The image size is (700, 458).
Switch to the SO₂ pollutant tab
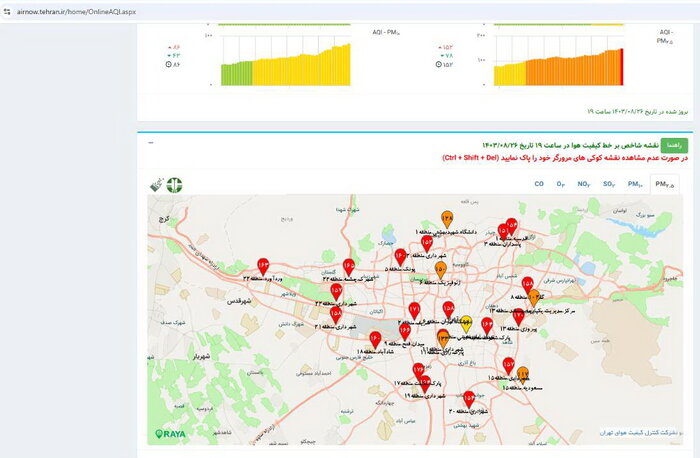pyautogui.click(x=609, y=184)
